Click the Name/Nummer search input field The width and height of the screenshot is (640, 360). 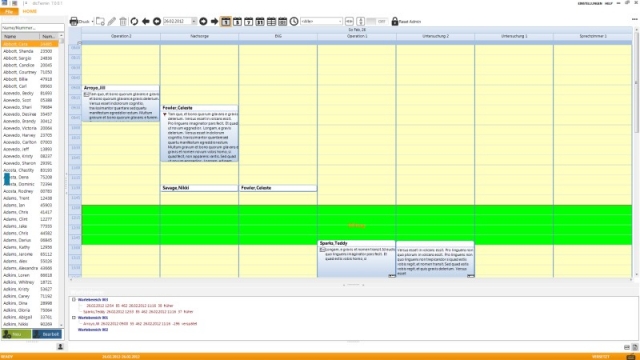[x=33, y=28]
